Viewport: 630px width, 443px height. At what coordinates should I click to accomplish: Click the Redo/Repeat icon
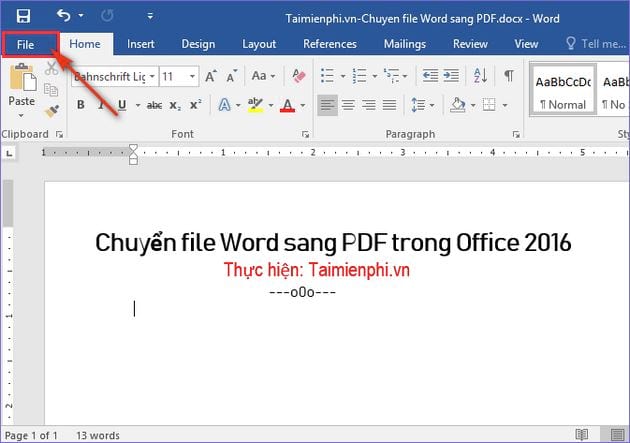[x=107, y=16]
